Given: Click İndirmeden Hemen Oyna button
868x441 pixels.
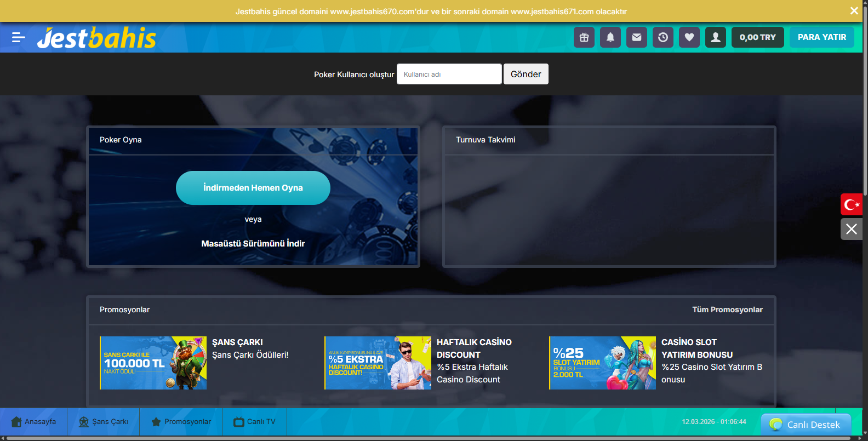Looking at the screenshot, I should tap(253, 188).
